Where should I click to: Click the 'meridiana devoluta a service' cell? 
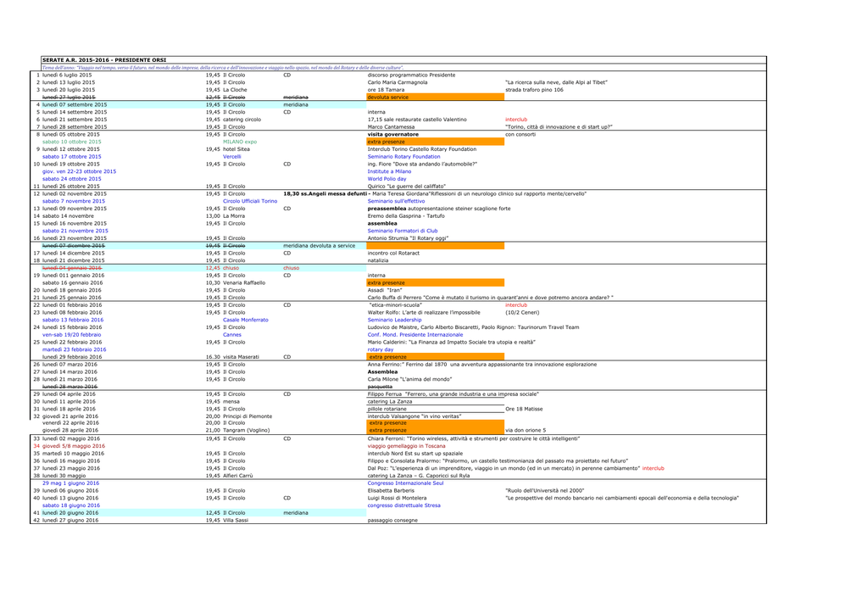[x=320, y=246]
